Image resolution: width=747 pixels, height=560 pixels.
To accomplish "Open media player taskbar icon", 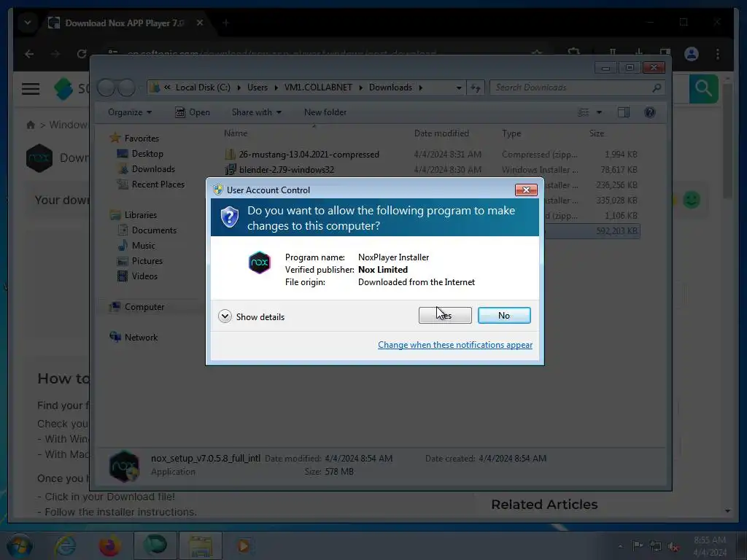I will [x=244, y=545].
